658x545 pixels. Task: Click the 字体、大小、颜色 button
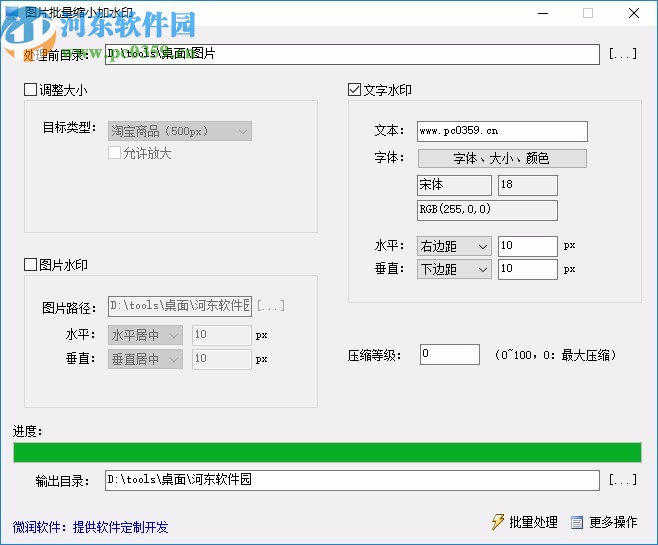[x=502, y=158]
